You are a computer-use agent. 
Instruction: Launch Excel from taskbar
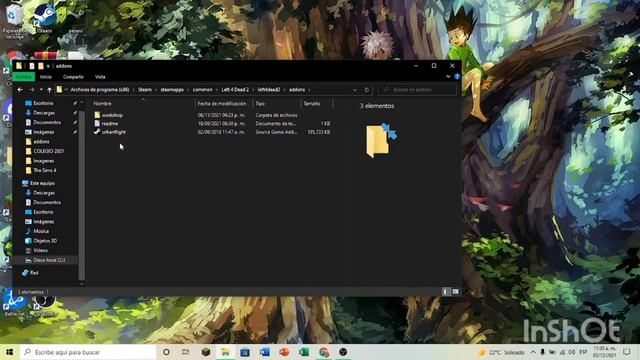tap(304, 352)
